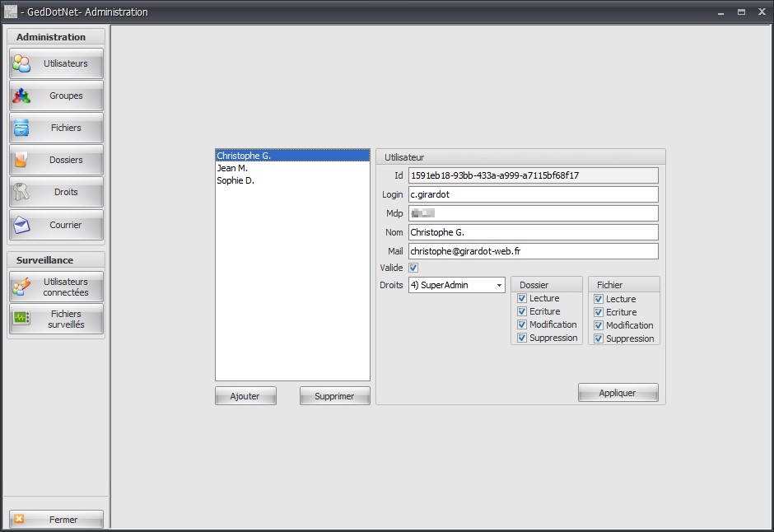The width and height of the screenshot is (774, 532).
Task: Open the Fichiers file drawer icon
Action: [21, 128]
